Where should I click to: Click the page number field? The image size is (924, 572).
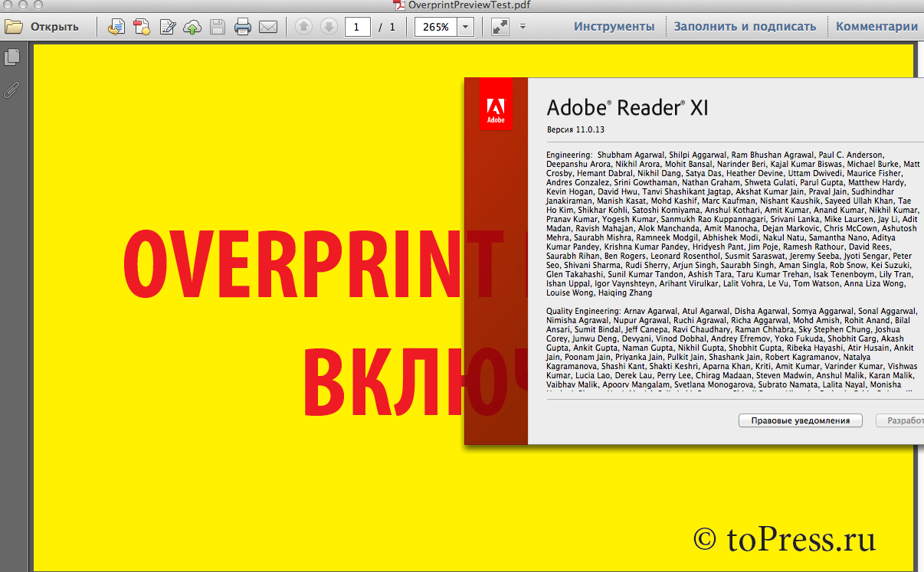(x=358, y=27)
